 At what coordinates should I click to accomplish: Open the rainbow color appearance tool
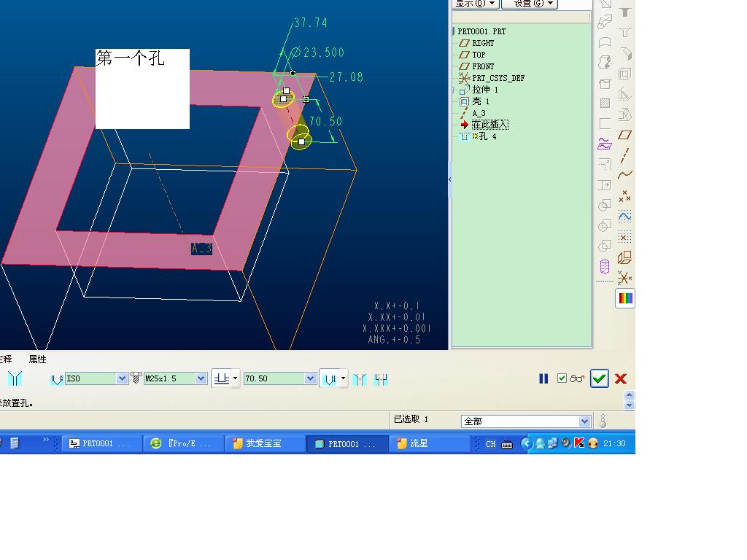pyautogui.click(x=625, y=298)
